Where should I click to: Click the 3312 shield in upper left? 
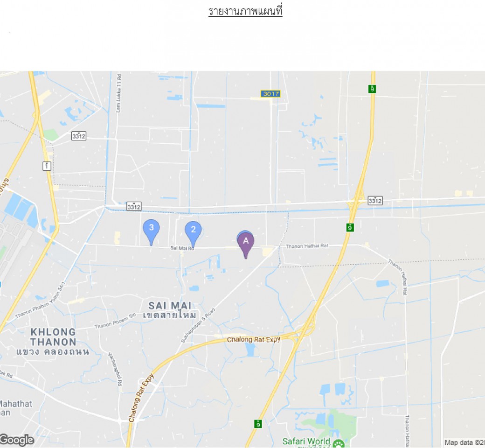[78, 136]
